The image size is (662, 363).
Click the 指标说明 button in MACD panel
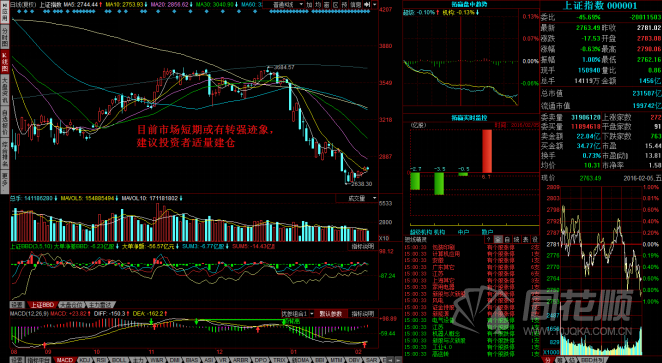point(363,314)
